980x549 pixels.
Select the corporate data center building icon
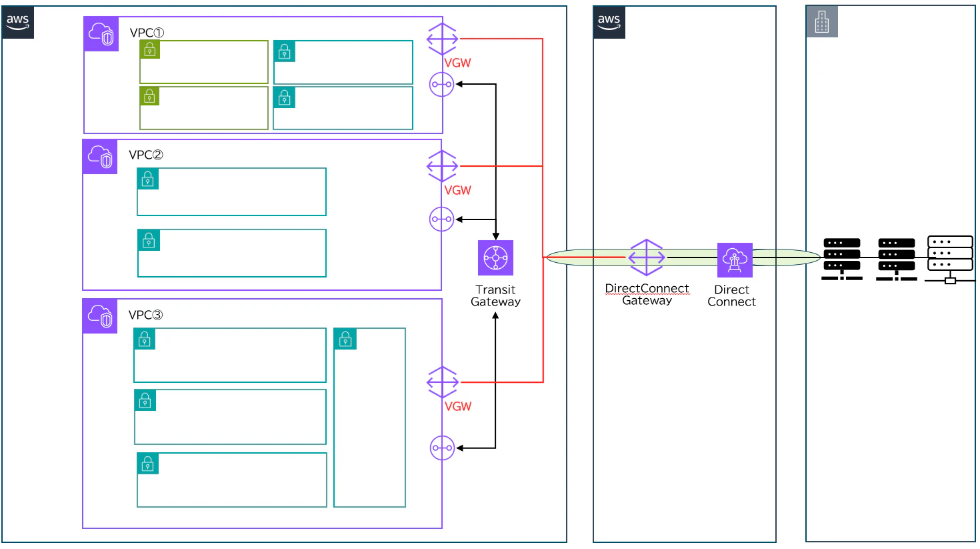[x=822, y=21]
